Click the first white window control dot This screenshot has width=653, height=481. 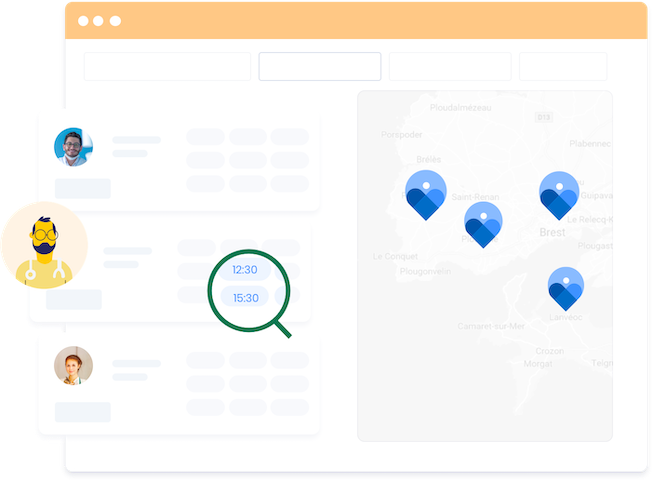[x=83, y=21]
